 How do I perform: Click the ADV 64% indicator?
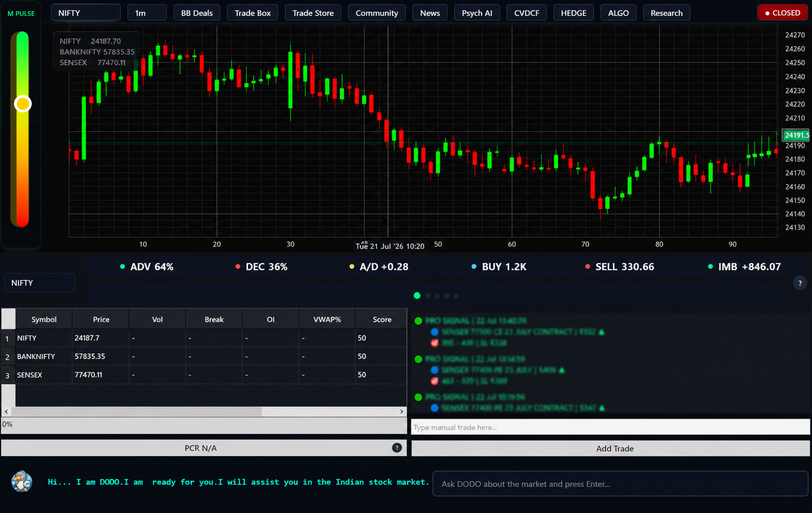(x=147, y=267)
